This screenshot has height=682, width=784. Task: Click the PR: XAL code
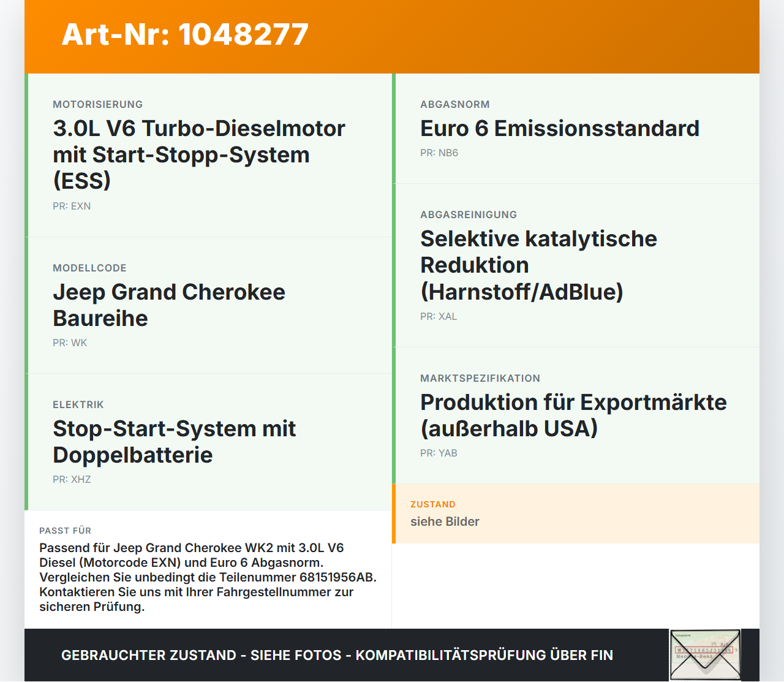(439, 317)
